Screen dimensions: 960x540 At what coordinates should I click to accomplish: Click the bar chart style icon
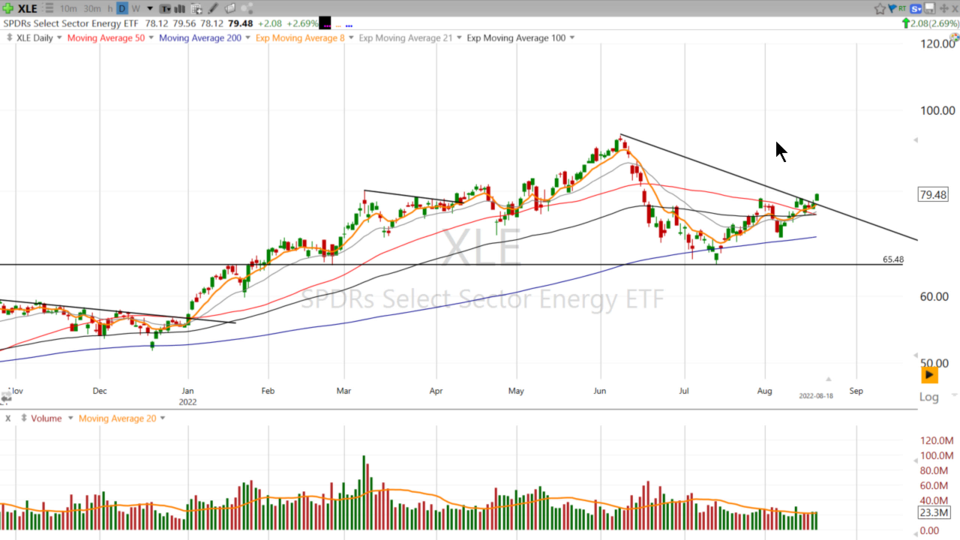coord(180,9)
